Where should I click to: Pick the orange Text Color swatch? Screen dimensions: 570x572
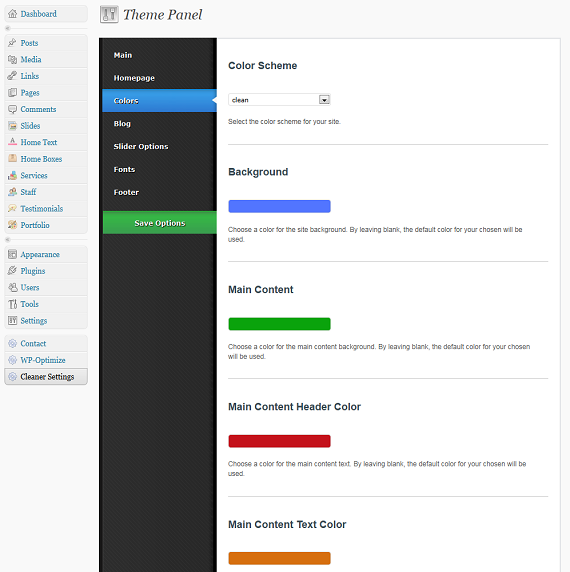click(x=279, y=558)
